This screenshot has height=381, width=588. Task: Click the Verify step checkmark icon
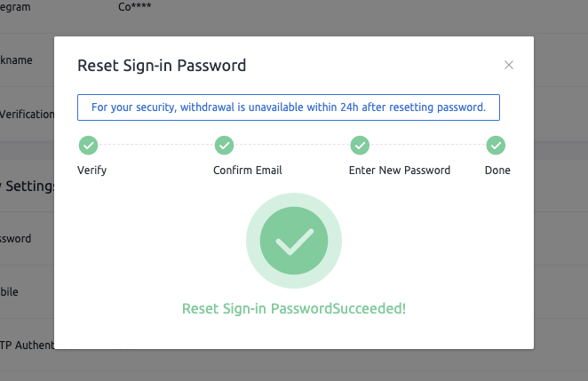pos(88,145)
